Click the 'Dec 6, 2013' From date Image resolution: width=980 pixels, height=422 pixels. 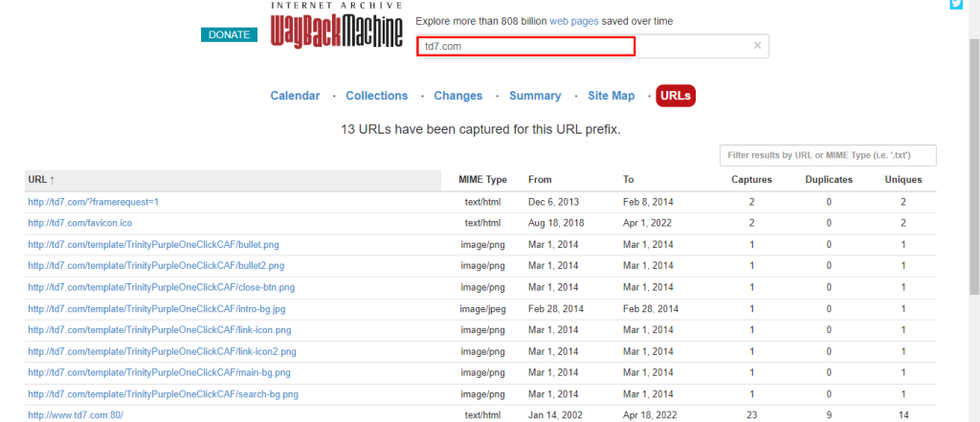click(554, 203)
